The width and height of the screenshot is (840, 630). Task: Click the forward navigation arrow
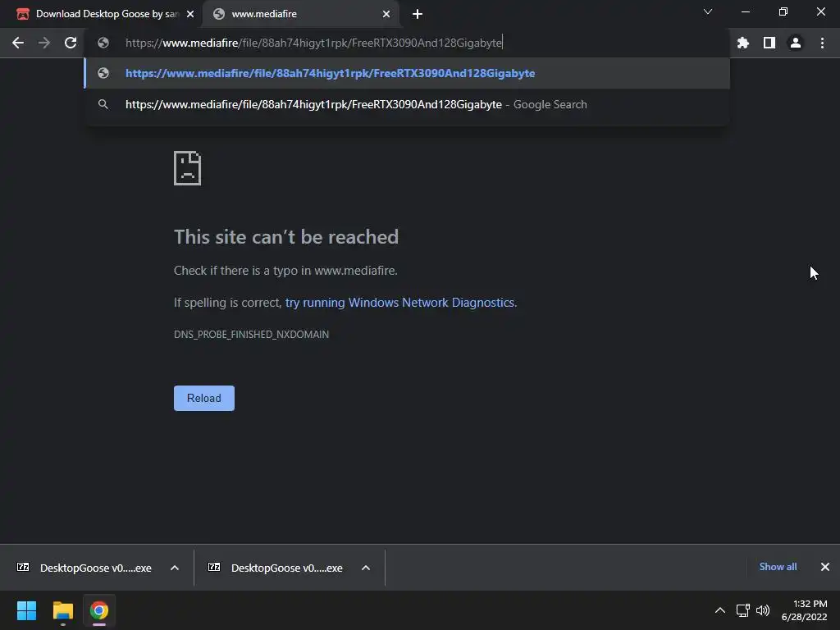[x=44, y=43]
